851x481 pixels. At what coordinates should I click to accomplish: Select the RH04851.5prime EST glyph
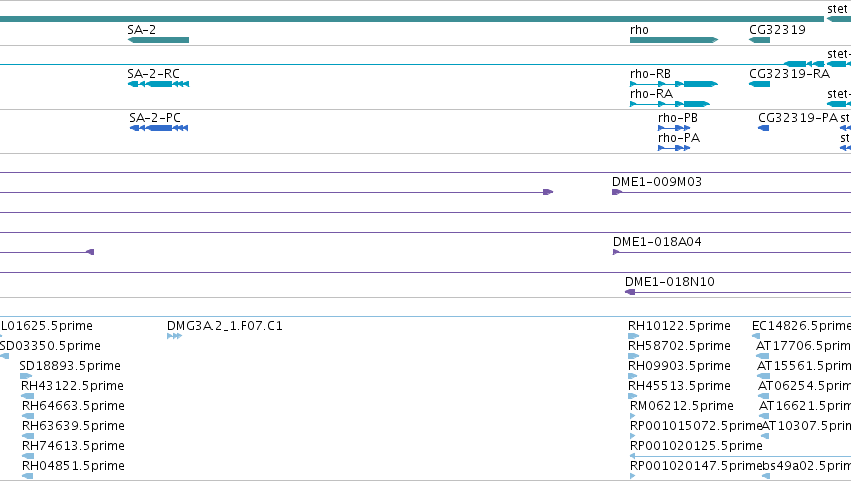pos(28,476)
